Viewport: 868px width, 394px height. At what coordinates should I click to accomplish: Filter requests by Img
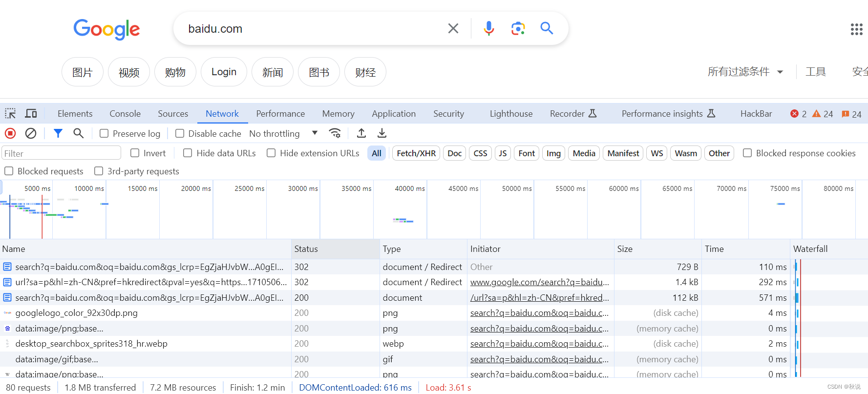[553, 153]
